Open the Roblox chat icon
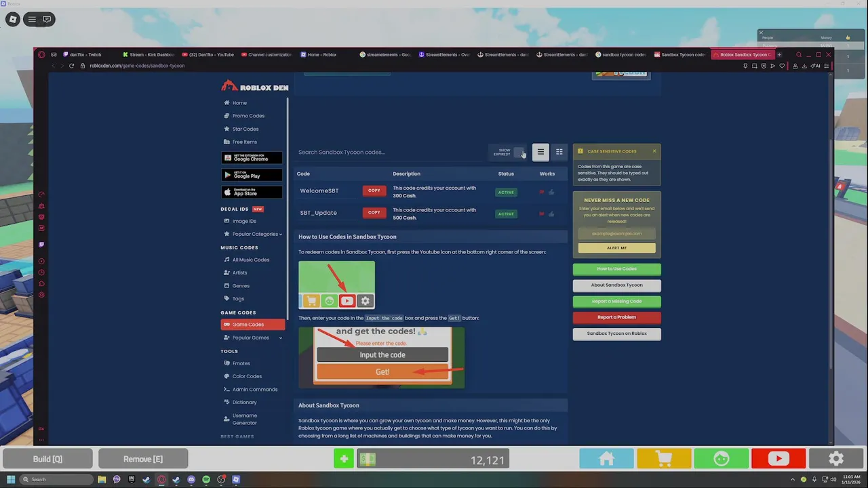Viewport: 868px width, 488px height. click(x=47, y=20)
